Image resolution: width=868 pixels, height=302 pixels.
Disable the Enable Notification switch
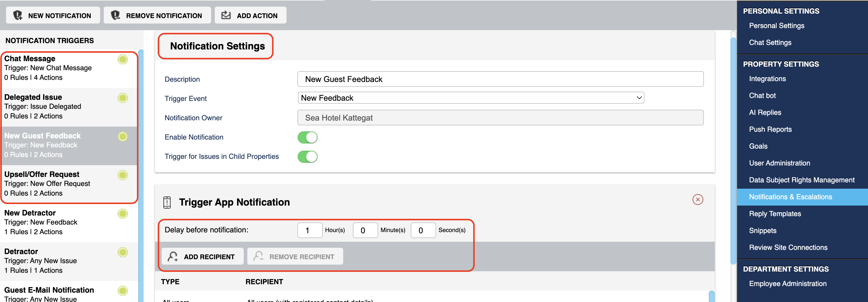307,137
